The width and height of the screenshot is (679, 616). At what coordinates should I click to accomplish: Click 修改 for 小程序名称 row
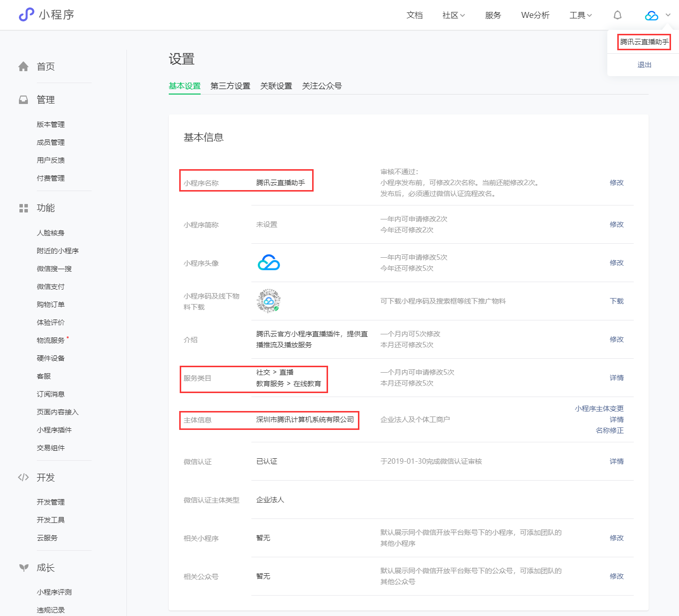[617, 183]
